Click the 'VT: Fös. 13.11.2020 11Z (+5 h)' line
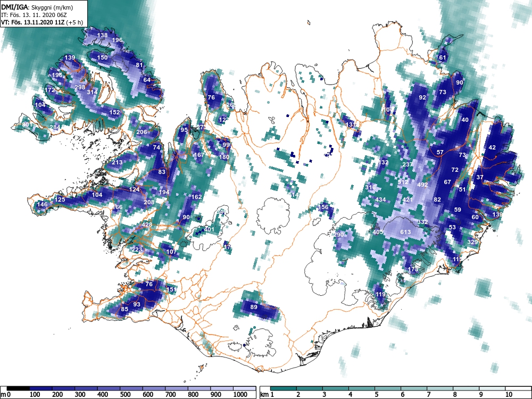Screen dimensions: 532x399 (x=42, y=23)
